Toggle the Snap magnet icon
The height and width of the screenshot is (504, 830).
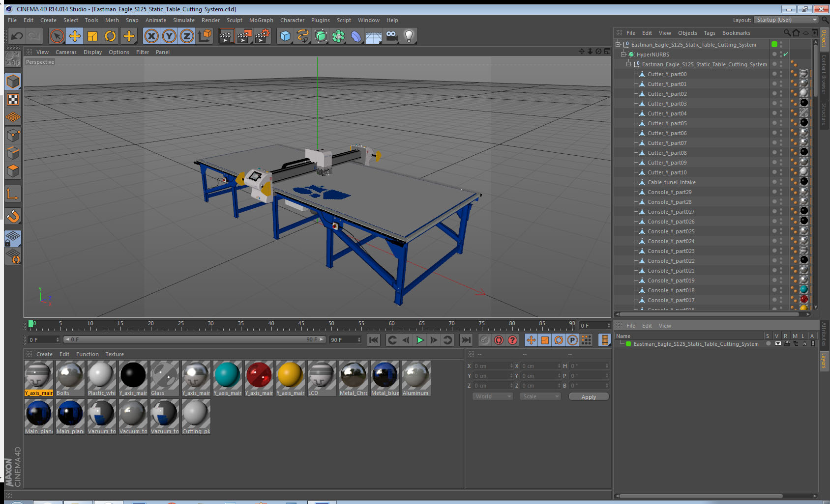tap(13, 216)
